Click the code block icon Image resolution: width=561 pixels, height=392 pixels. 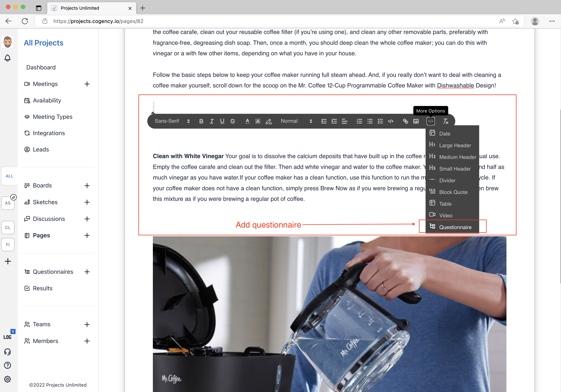pos(391,121)
